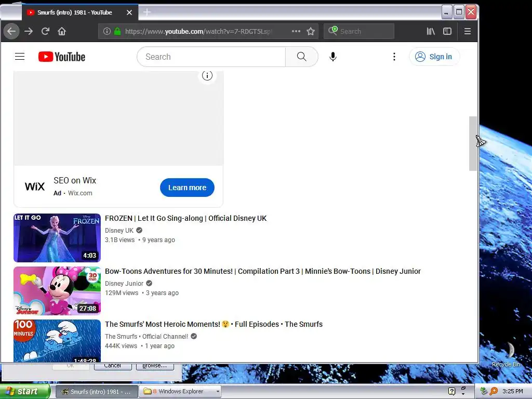Click the browser Forward arrow button
Screen dimensions: 532x399
pyautogui.click(x=29, y=31)
